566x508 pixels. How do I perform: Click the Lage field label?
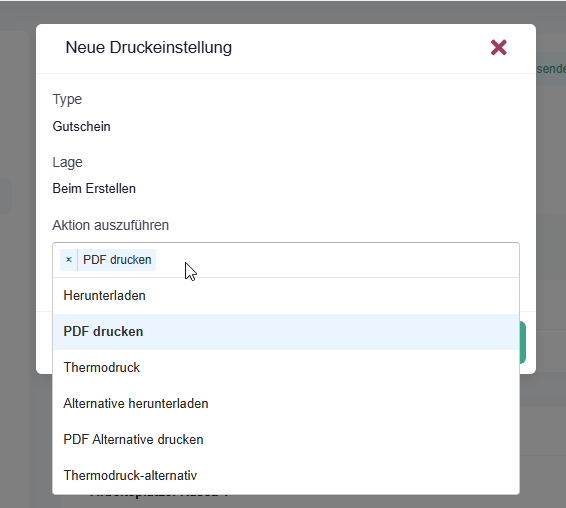click(68, 162)
